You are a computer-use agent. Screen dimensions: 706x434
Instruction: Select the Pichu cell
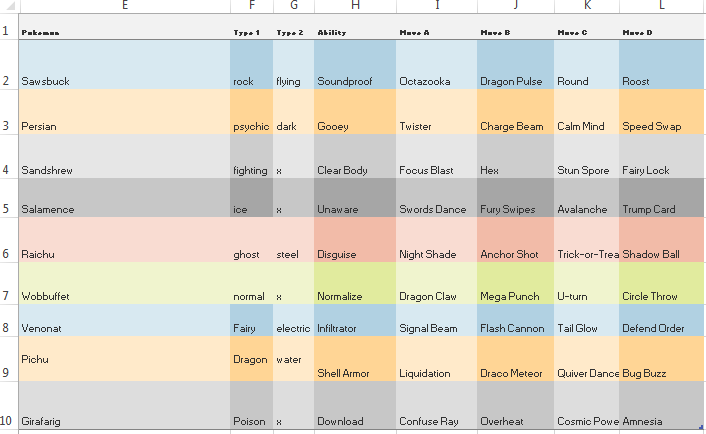pos(125,359)
